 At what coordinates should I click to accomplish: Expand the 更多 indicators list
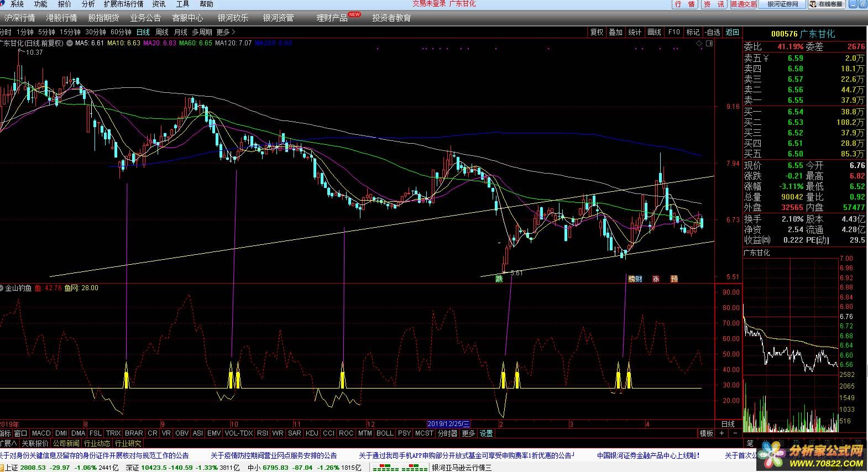[469, 433]
